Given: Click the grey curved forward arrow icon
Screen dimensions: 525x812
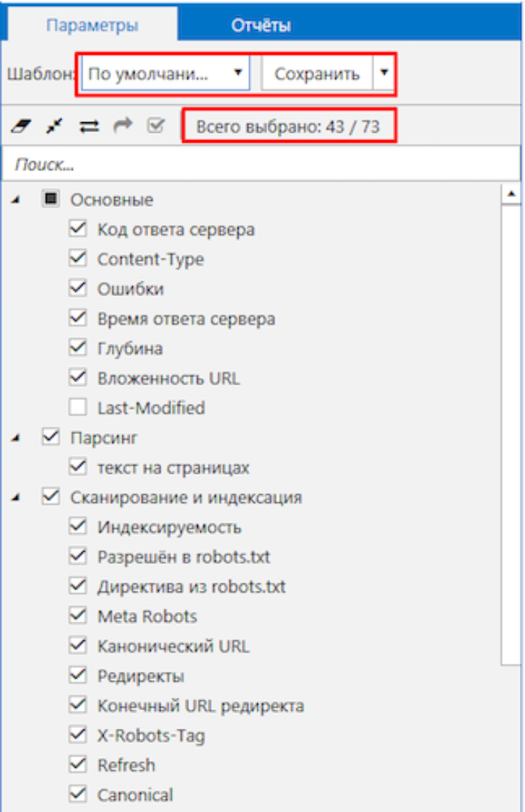Looking at the screenshot, I should coord(122,127).
